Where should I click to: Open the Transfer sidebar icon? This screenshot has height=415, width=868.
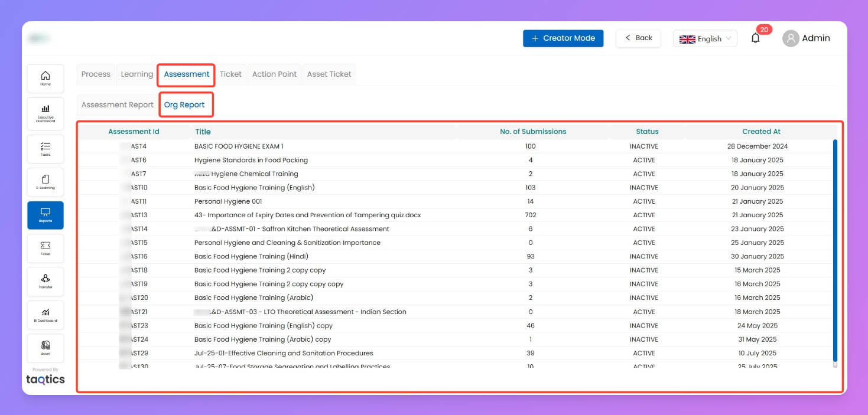coord(45,281)
